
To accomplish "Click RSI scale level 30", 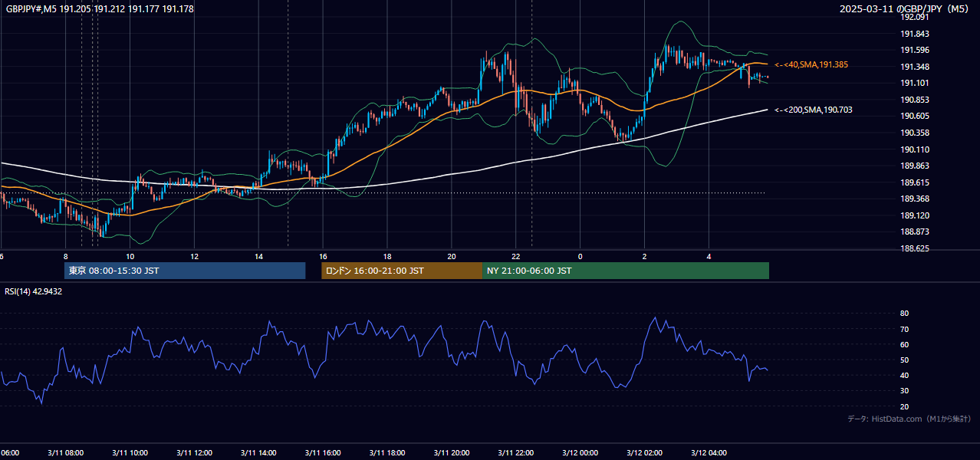I will (x=904, y=391).
